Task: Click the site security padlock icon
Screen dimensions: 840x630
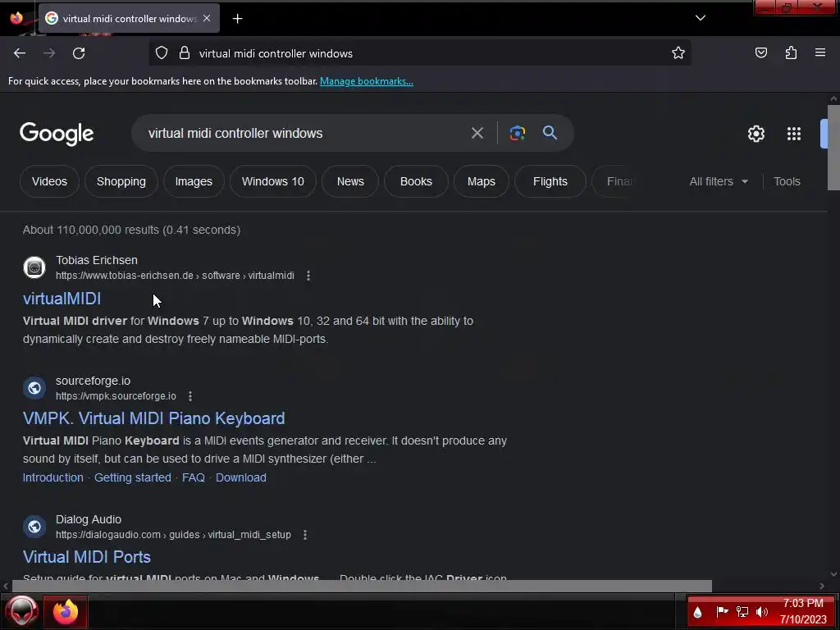Action: tap(185, 53)
